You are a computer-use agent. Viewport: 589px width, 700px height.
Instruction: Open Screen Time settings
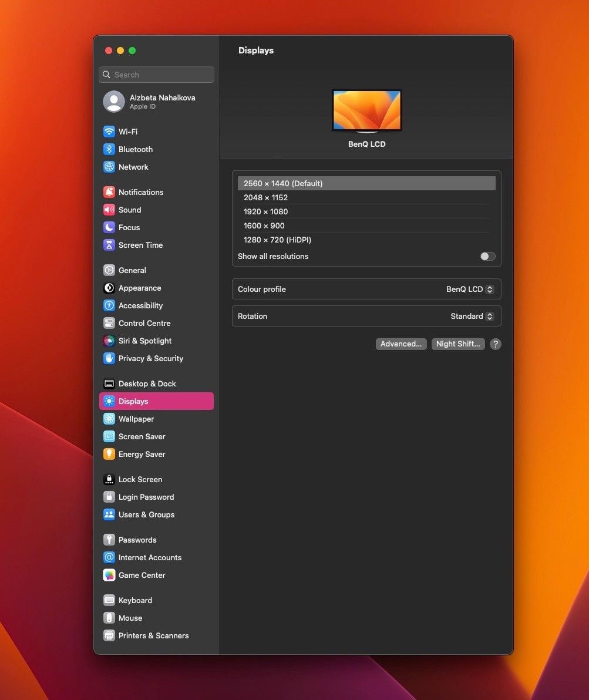pyautogui.click(x=140, y=245)
